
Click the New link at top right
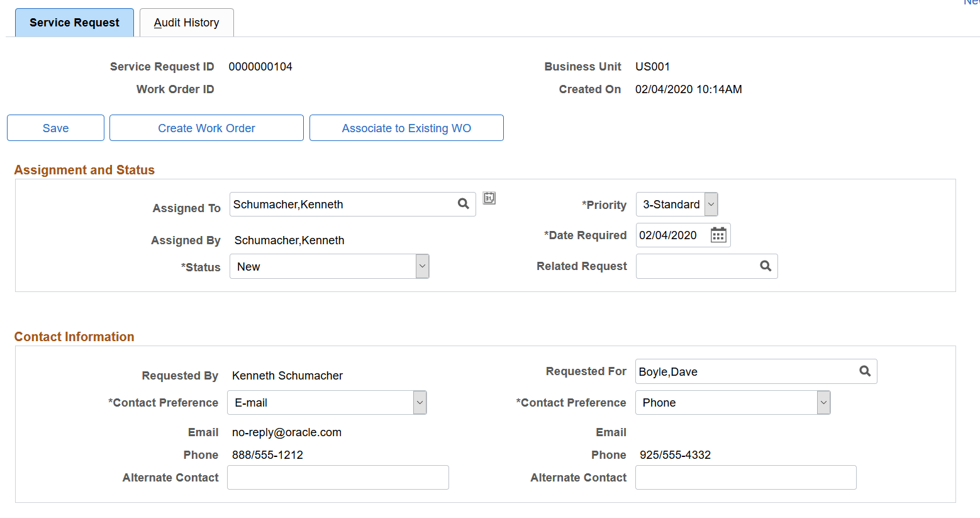(972, 3)
